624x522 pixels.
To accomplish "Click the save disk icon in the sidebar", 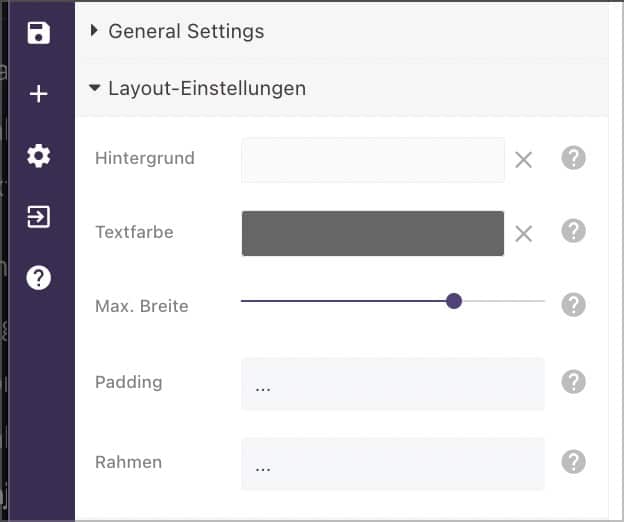I will pos(39,33).
